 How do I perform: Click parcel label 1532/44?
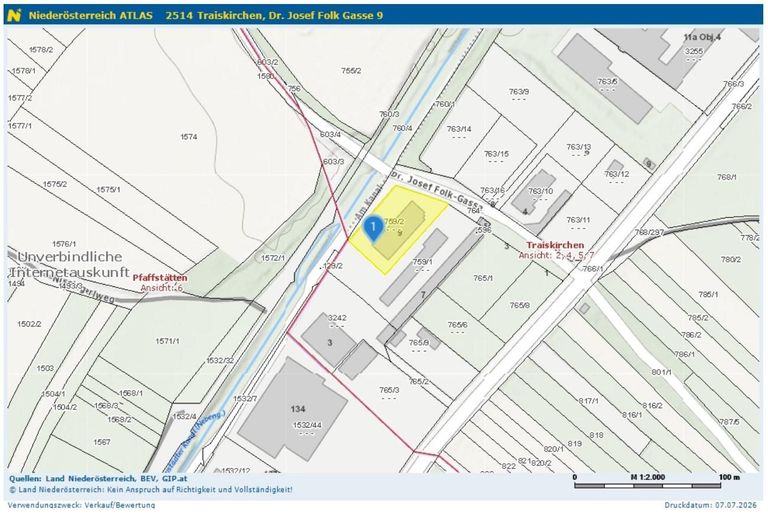click(x=307, y=425)
